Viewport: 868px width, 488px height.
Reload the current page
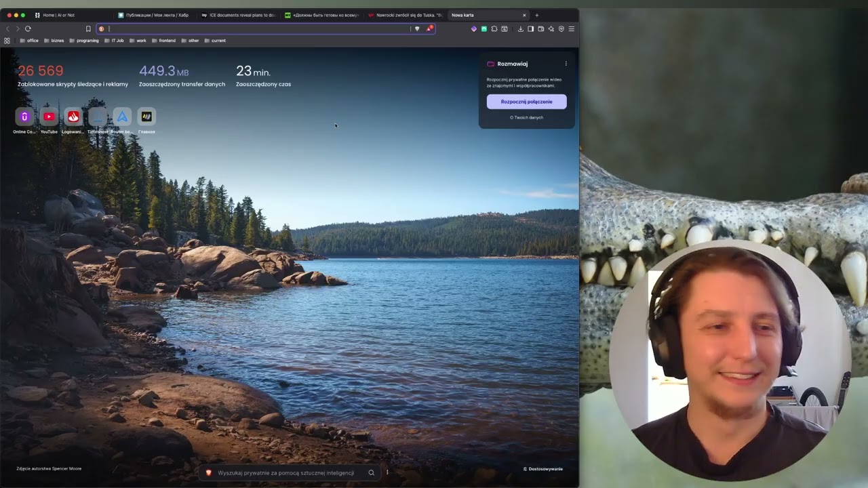[x=28, y=28]
